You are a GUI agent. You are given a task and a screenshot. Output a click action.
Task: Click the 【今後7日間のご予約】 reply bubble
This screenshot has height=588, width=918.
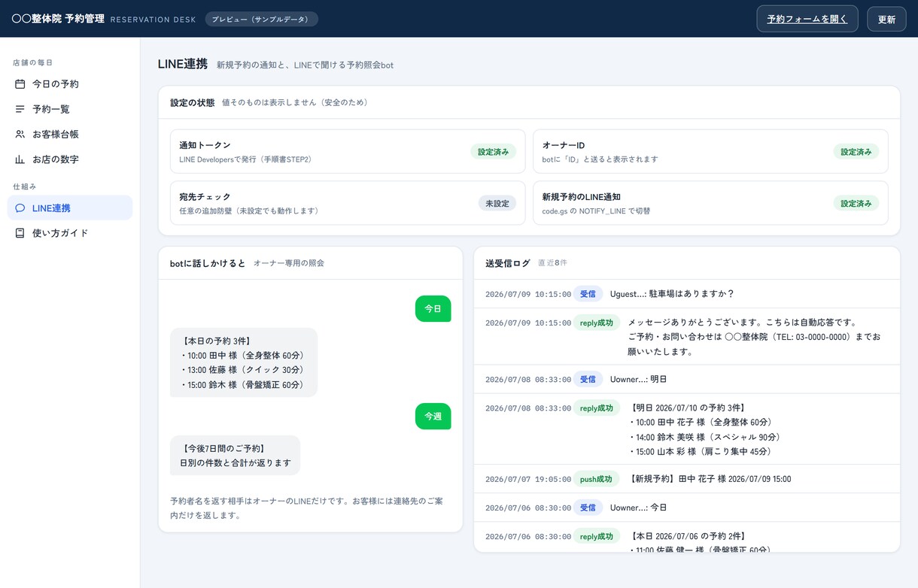click(x=235, y=455)
